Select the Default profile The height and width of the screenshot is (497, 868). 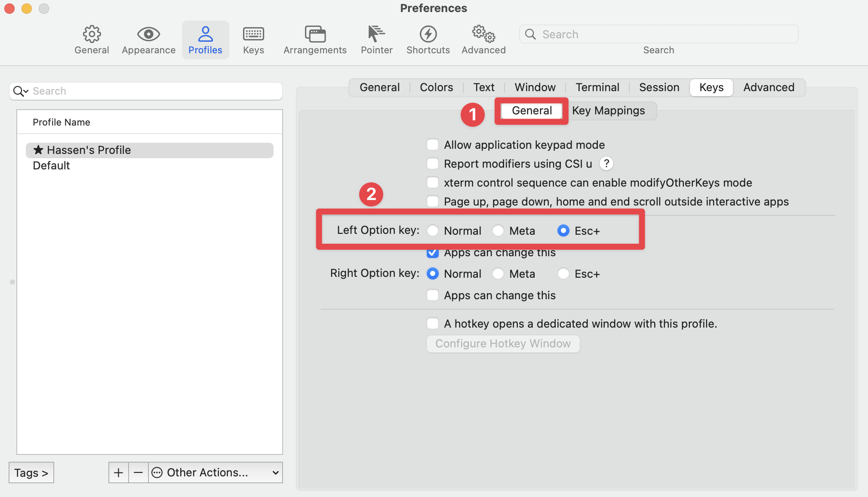pos(51,165)
